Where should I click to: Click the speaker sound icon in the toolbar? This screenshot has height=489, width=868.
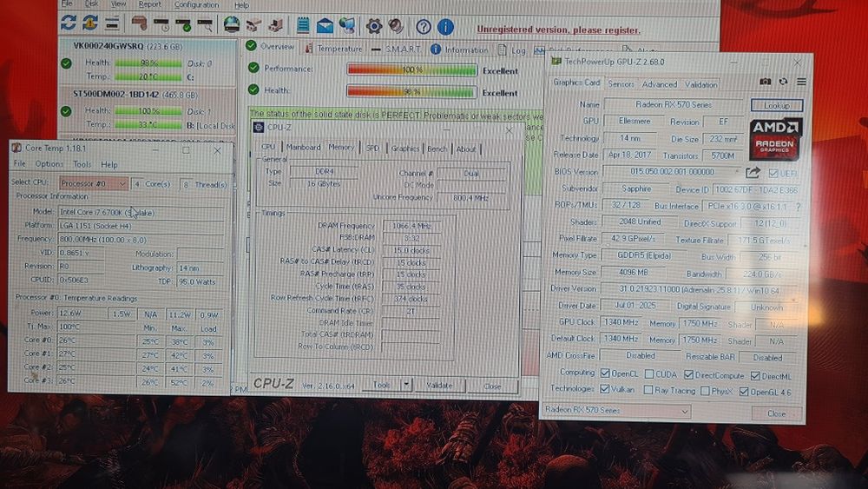pos(396,25)
